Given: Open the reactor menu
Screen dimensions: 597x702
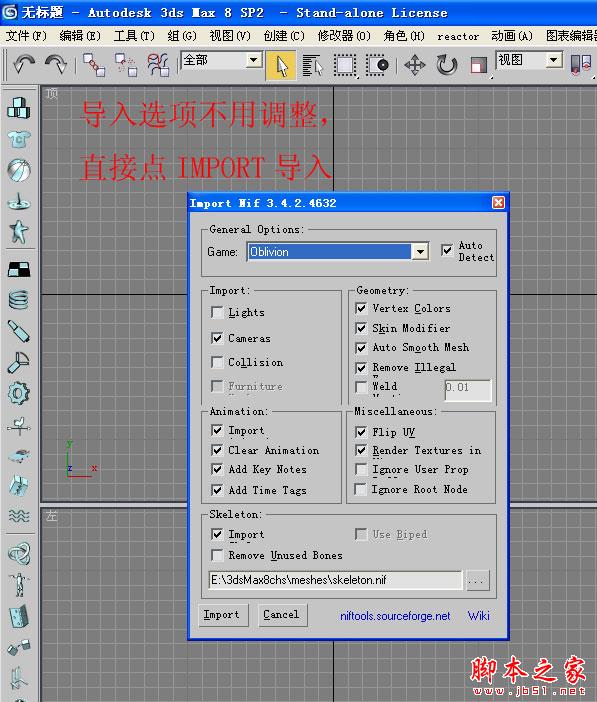Looking at the screenshot, I should (458, 36).
